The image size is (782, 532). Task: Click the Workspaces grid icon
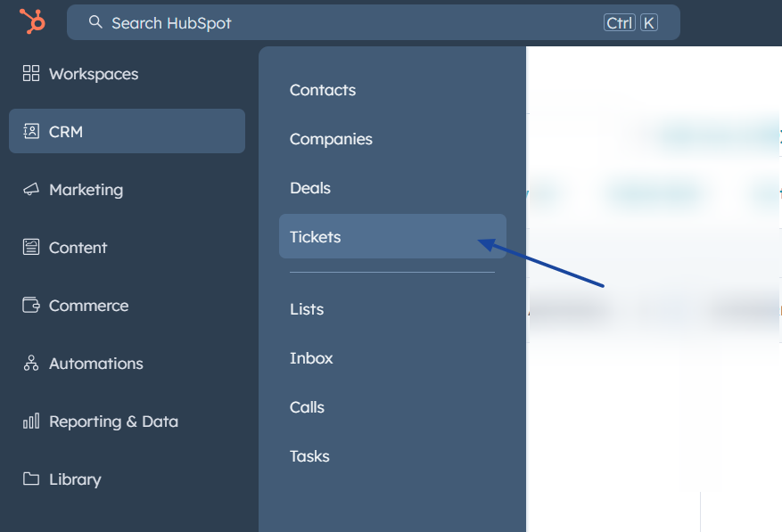pos(31,73)
